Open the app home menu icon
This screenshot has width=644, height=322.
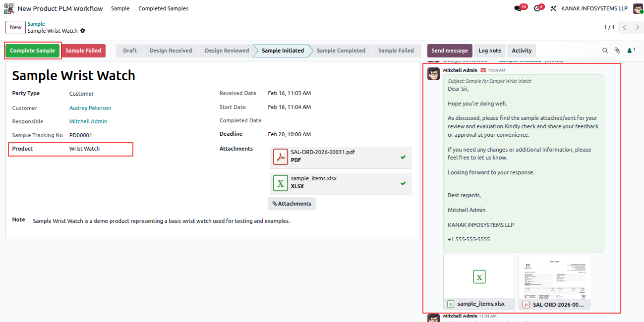coord(9,8)
